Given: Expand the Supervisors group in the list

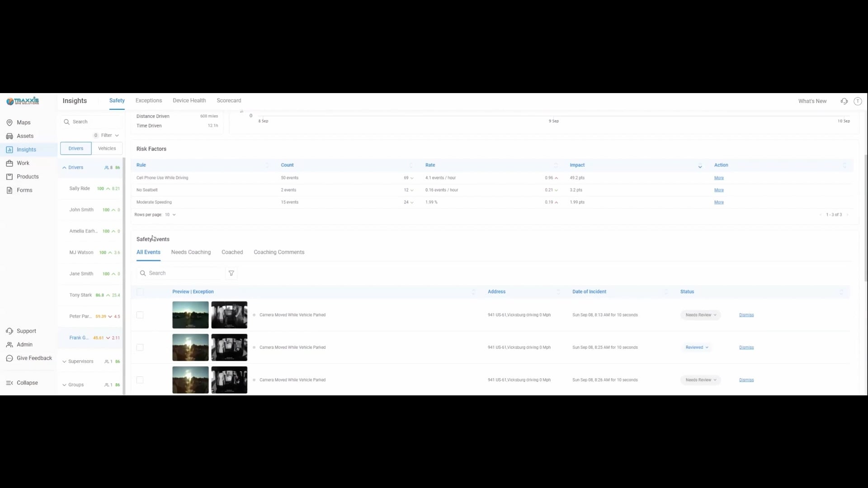Looking at the screenshot, I should point(64,361).
